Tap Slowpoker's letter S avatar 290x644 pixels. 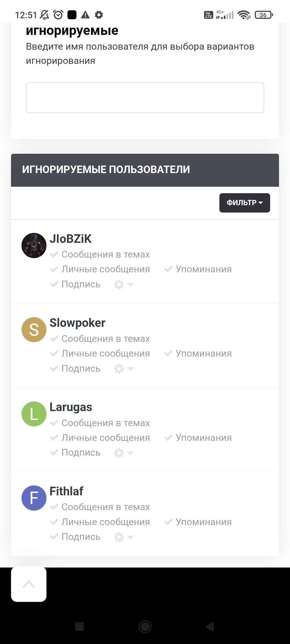point(34,330)
